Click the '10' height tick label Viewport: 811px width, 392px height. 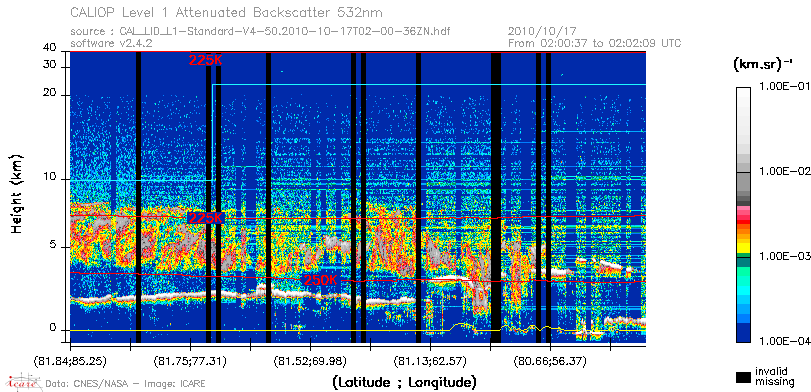(50, 177)
